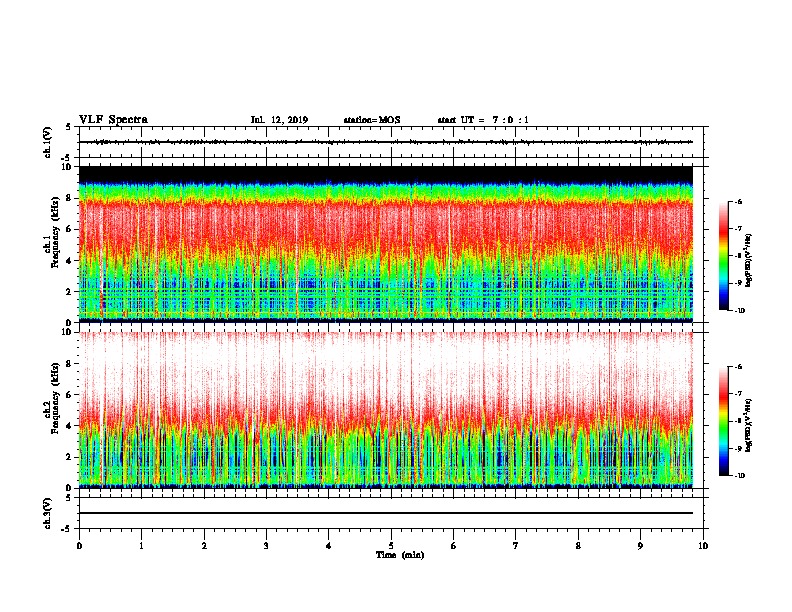Click the "VLF Spectra" plot title
Image resolution: width=792 pixels, height=612 pixels.
pos(113,120)
